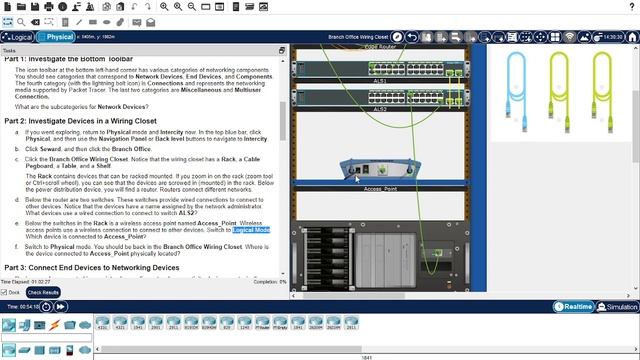Viewport: 640px width, 360px height.
Task: Open the Network Information icon
Action: [x=62, y=7]
